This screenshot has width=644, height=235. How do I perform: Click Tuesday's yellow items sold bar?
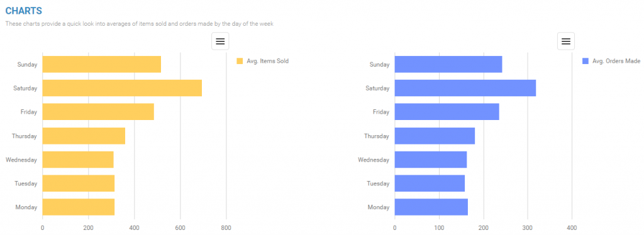79,183
